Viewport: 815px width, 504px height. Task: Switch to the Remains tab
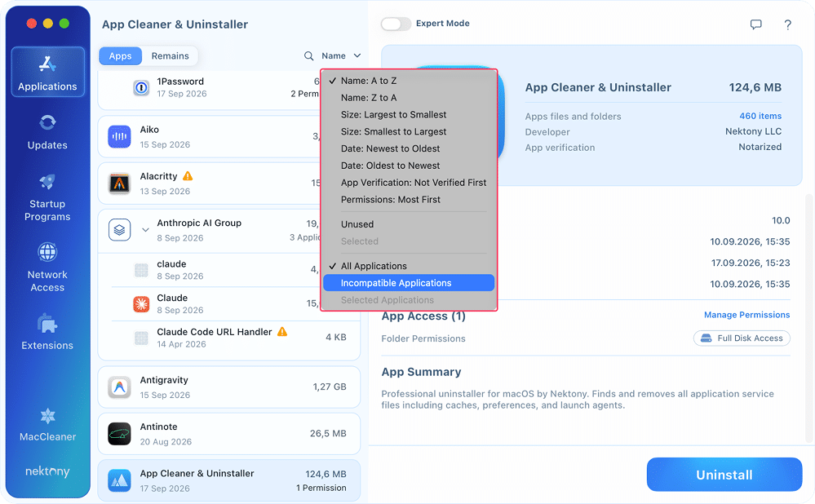[170, 56]
